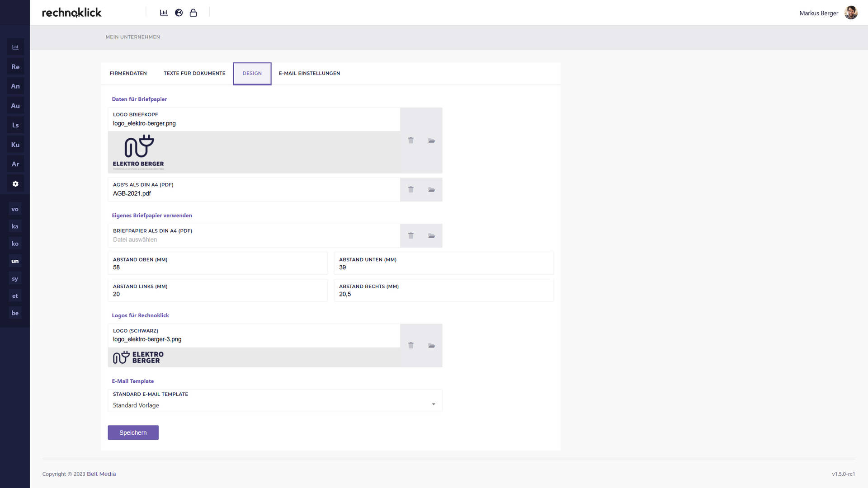Edit the Abstand Rechts (MM) value
Image resolution: width=868 pixels, height=488 pixels.
[x=443, y=290]
